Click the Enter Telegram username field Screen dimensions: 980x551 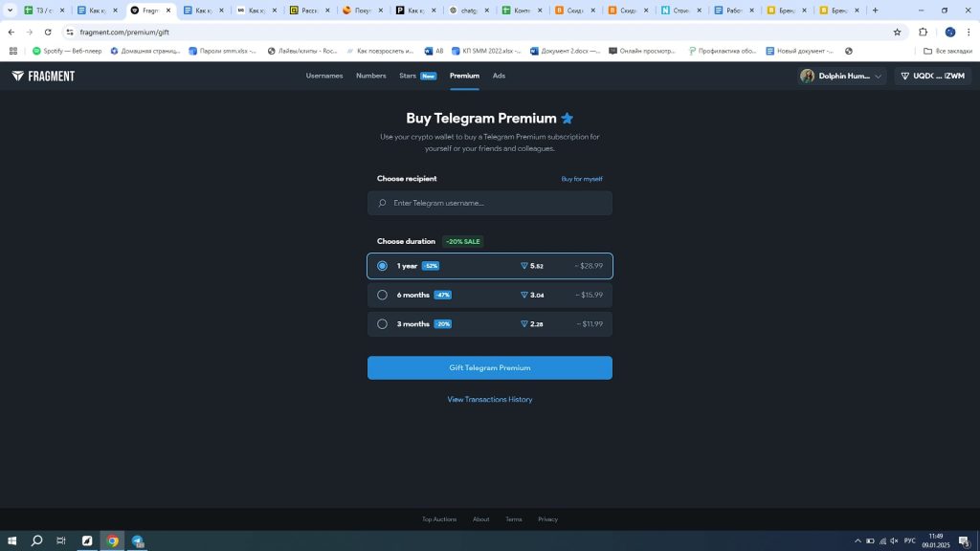(x=490, y=203)
